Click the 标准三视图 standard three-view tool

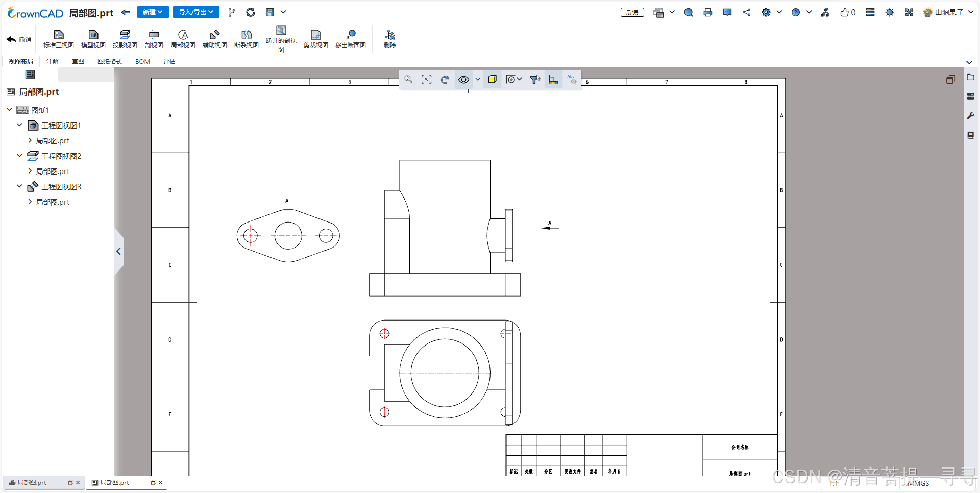pos(59,39)
